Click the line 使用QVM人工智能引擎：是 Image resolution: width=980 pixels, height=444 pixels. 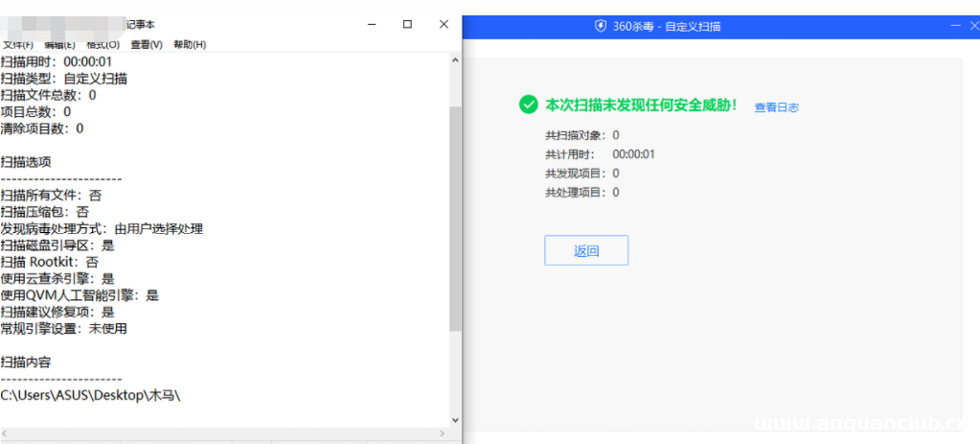(x=80, y=295)
